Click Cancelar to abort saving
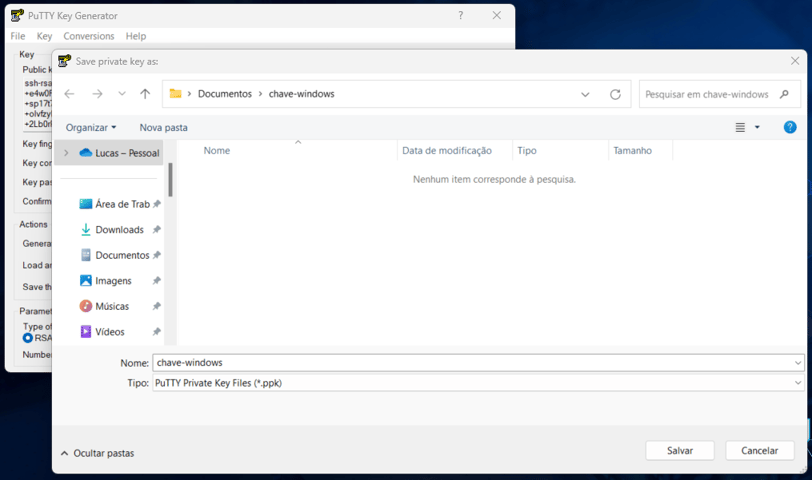812x480 pixels. coord(760,450)
